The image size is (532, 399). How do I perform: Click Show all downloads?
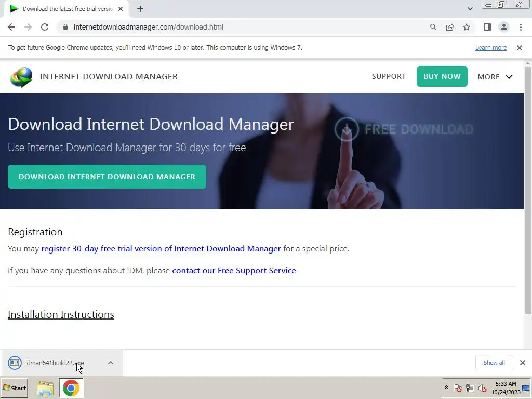[x=494, y=363]
